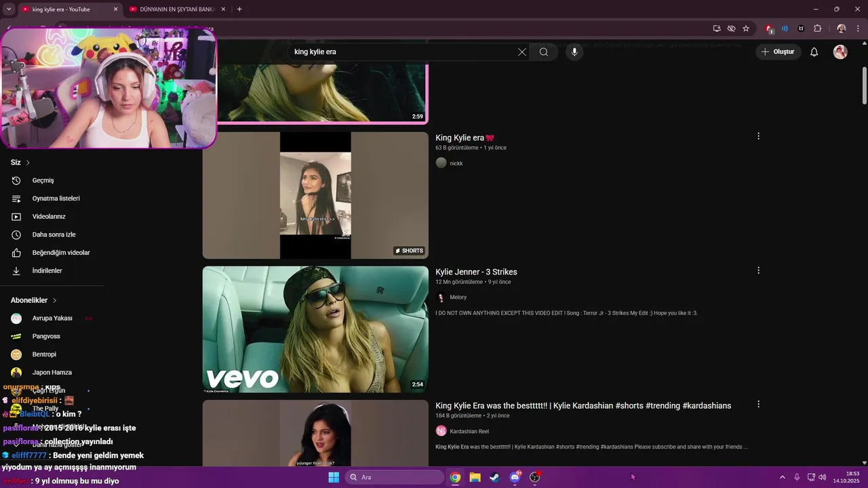Expand the Siz section chevron

28,163
